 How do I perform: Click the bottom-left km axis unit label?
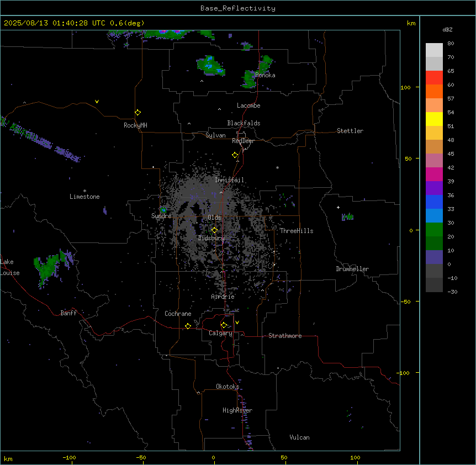click(x=8, y=459)
